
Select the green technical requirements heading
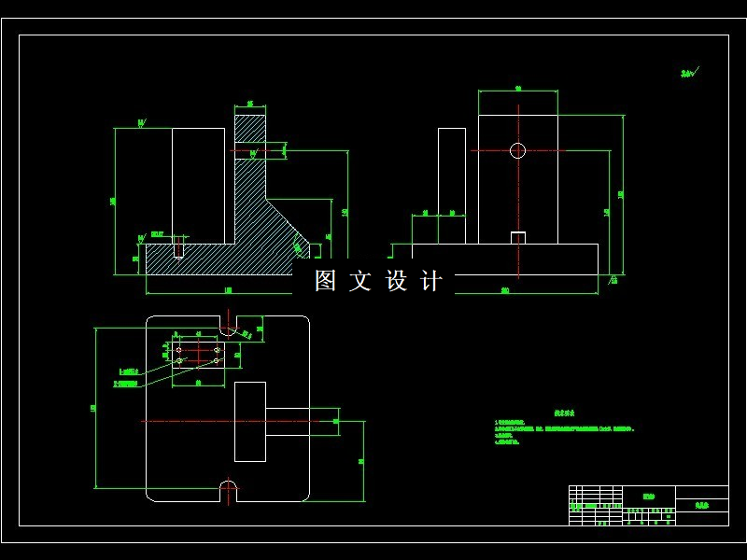pos(565,413)
